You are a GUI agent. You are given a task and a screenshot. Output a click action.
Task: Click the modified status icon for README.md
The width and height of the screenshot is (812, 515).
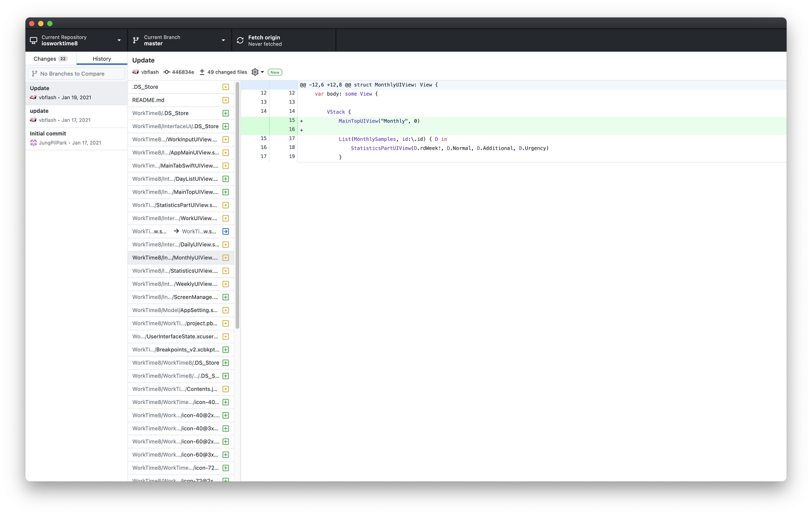coord(226,100)
